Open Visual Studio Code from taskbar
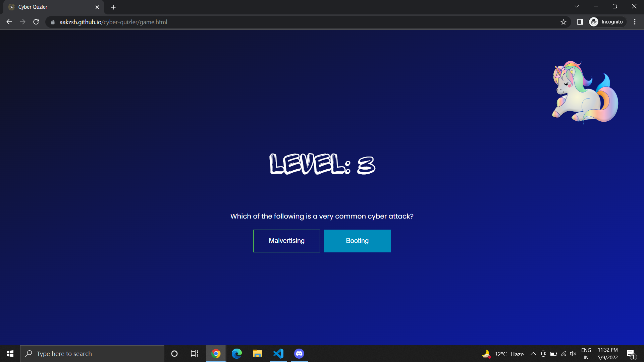This screenshot has width=644, height=362. [278, 354]
